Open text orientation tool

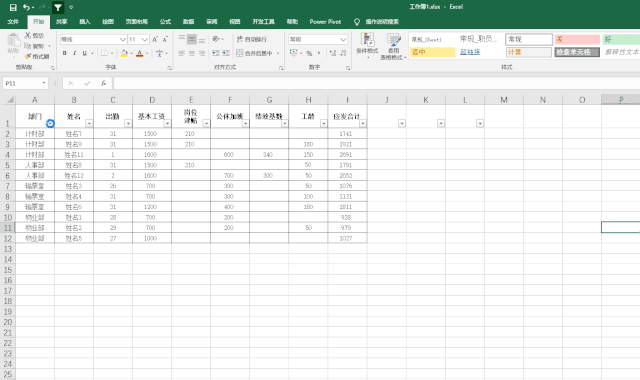[216, 39]
